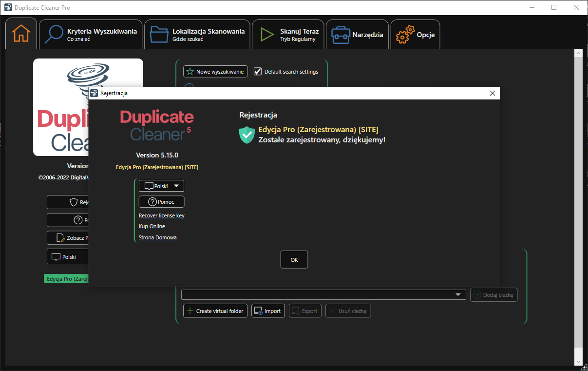This screenshot has height=371, width=588.
Task: Click the star icon on Nowe wyszukiwanie
Action: click(x=190, y=72)
